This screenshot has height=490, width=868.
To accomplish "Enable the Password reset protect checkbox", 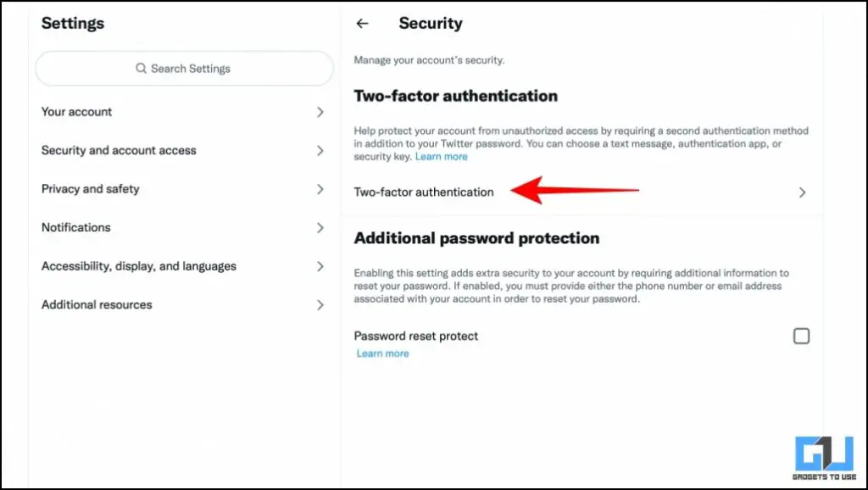I will click(801, 336).
